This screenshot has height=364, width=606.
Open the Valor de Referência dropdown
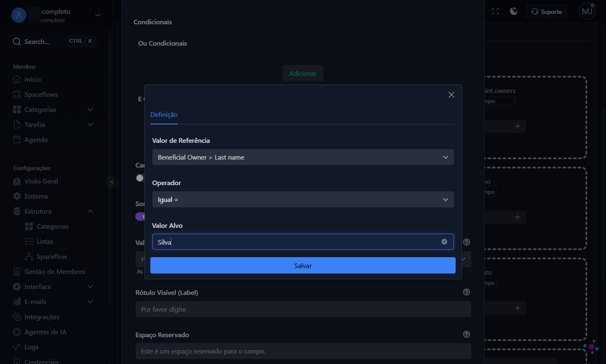(303, 157)
